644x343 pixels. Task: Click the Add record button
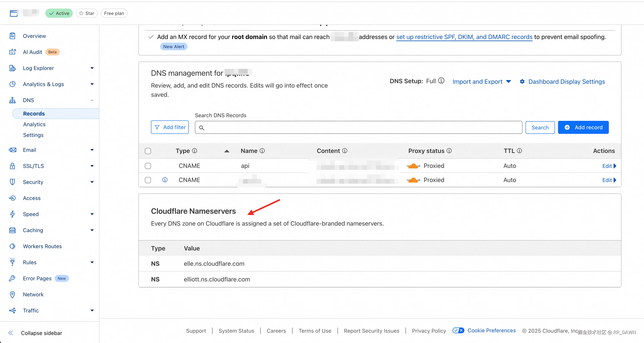point(583,127)
